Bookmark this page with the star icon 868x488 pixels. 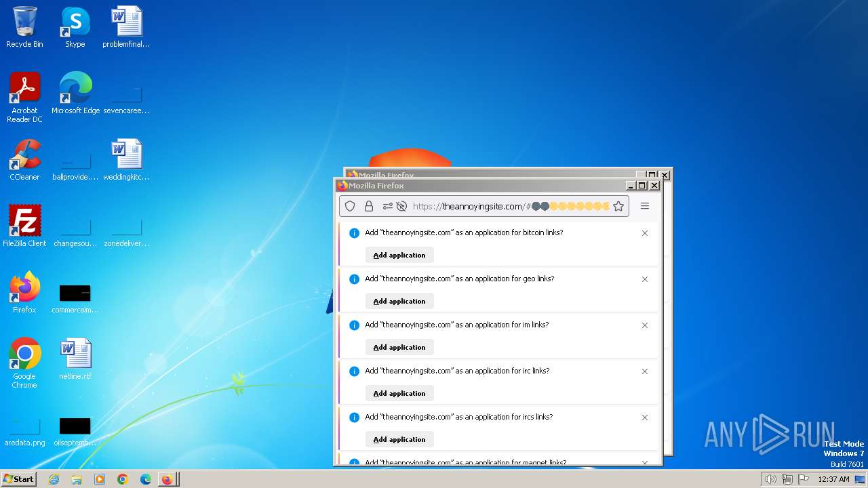coord(618,206)
